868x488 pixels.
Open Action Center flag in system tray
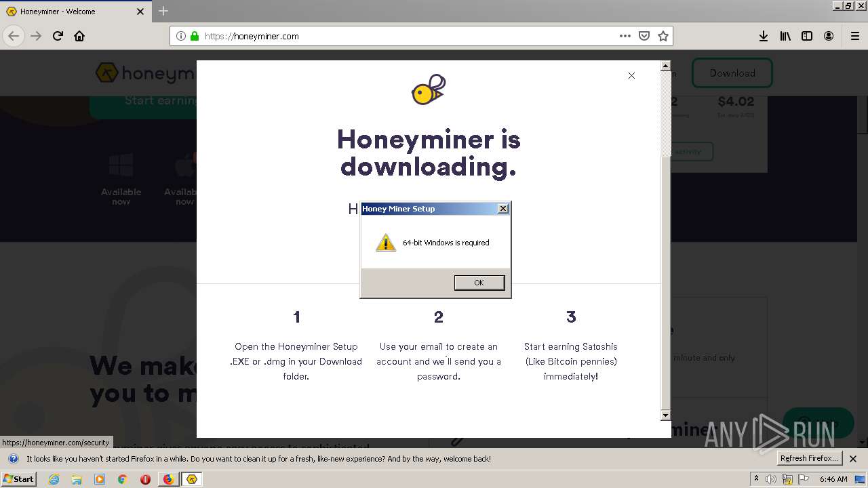pyautogui.click(x=804, y=479)
